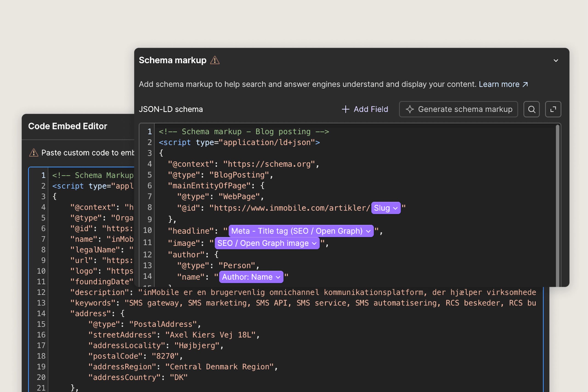Click the streetAddress line in Code Embed Editor
The width and height of the screenshot is (588, 392).
coord(174,335)
